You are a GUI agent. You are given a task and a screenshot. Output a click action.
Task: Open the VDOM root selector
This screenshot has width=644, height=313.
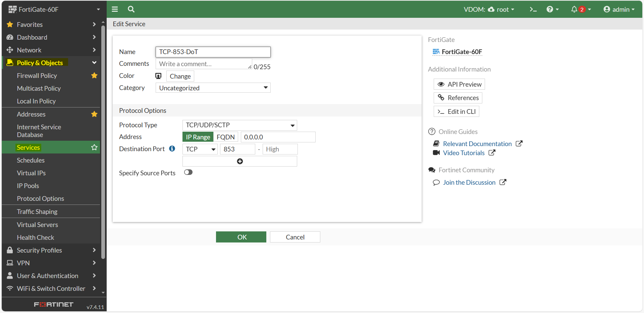pos(489,9)
